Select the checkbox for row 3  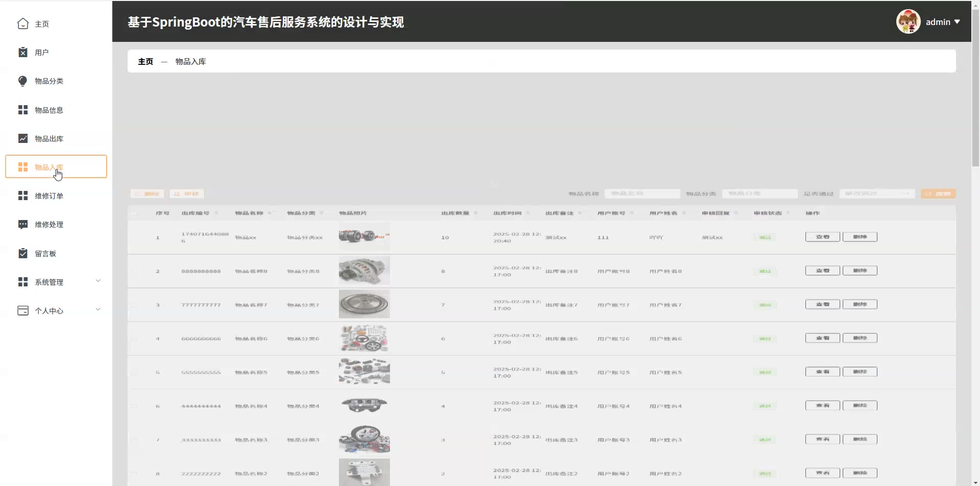coord(134,305)
